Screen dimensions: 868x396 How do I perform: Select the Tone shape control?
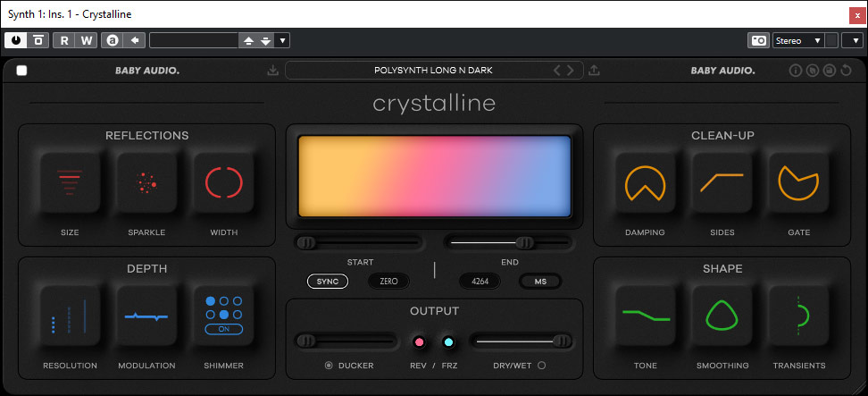[x=645, y=316]
